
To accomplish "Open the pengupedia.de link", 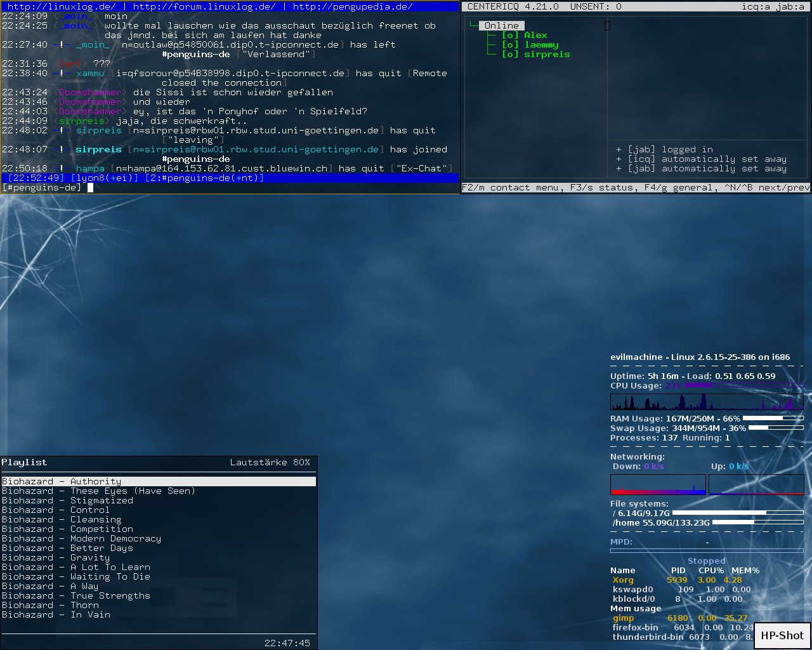I will tap(352, 6).
